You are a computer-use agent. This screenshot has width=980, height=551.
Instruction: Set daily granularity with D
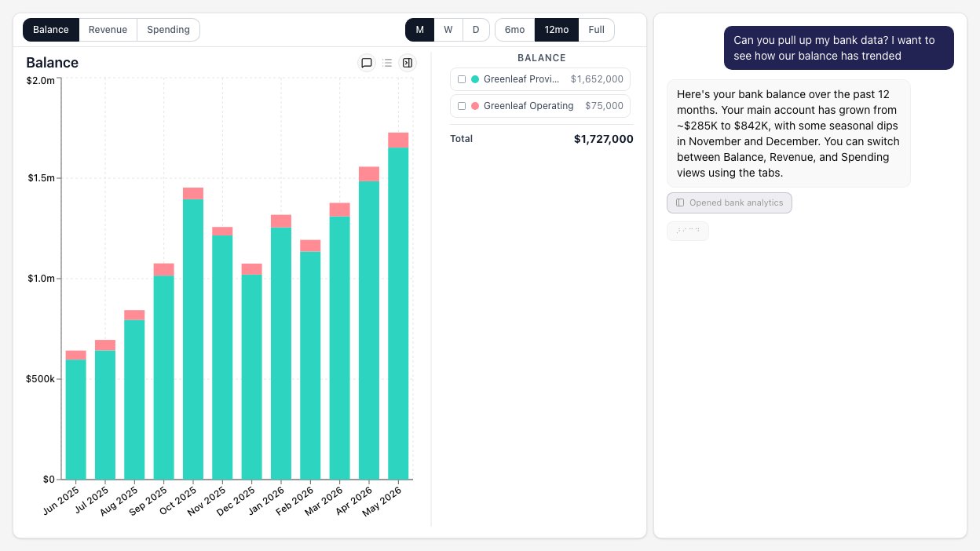476,30
